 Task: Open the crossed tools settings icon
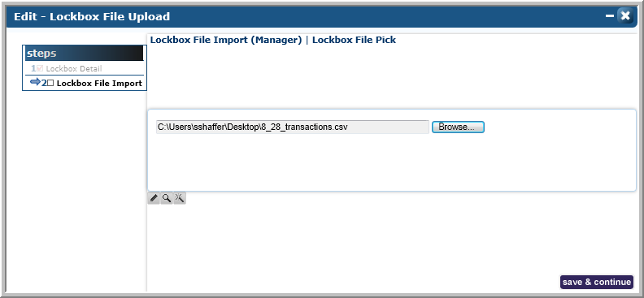[180, 198]
